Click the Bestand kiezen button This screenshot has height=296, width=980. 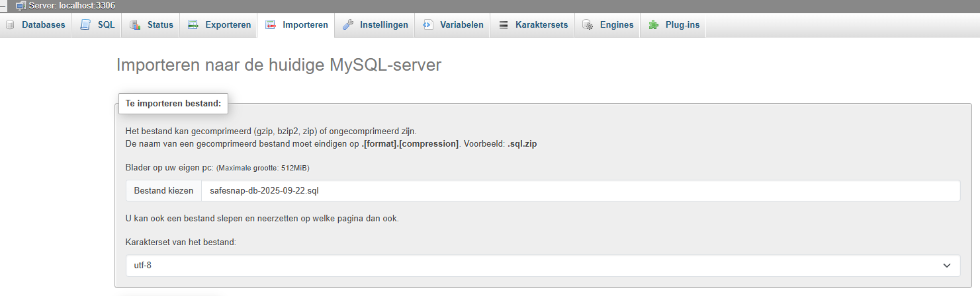[163, 190]
